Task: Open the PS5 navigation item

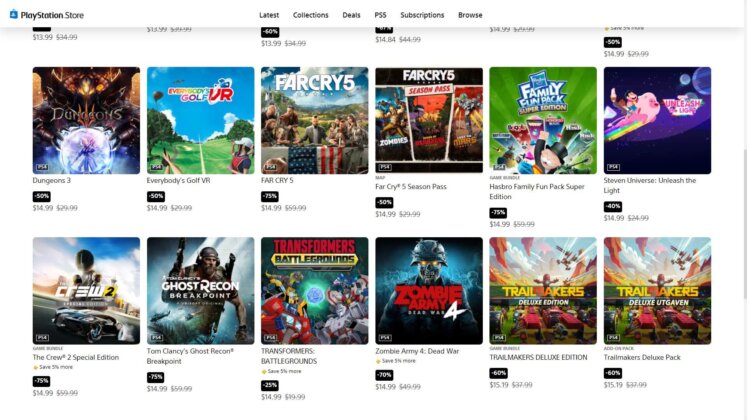Action: (x=380, y=15)
